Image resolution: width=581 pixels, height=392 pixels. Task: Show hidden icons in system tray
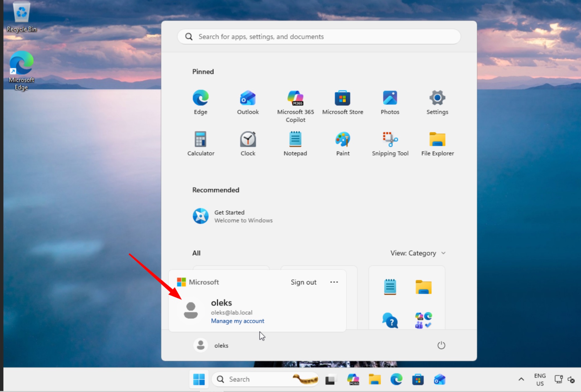point(521,379)
